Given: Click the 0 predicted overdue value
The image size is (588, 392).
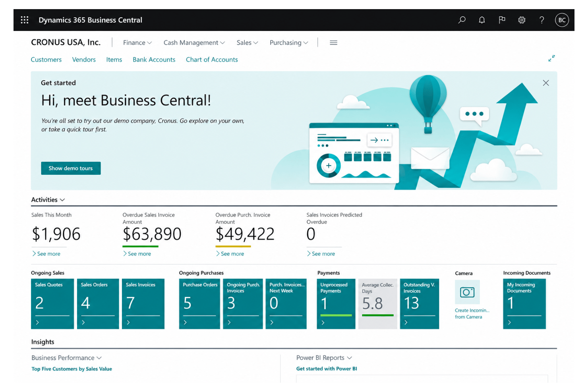Looking at the screenshot, I should click(311, 234).
